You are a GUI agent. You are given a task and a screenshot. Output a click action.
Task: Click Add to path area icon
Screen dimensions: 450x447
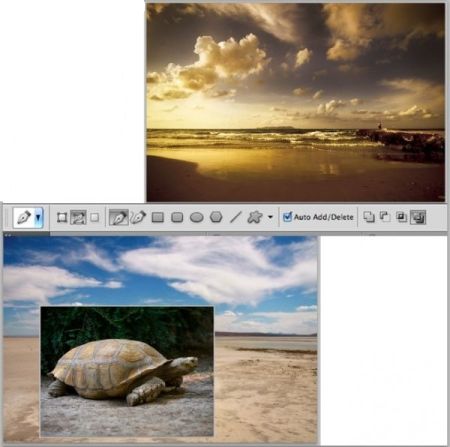click(369, 217)
